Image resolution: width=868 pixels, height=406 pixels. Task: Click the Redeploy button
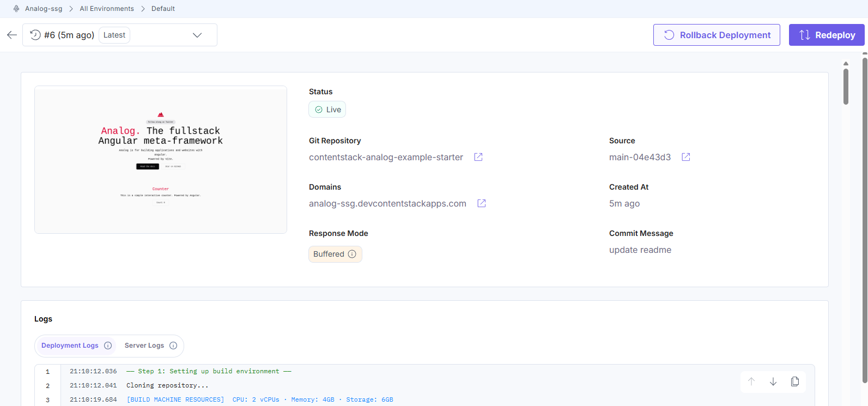click(827, 35)
